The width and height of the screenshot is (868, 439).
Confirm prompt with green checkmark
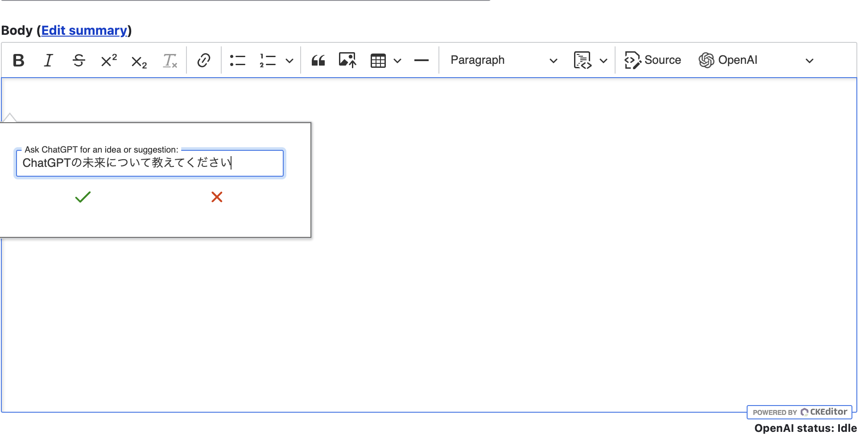pos(83,197)
